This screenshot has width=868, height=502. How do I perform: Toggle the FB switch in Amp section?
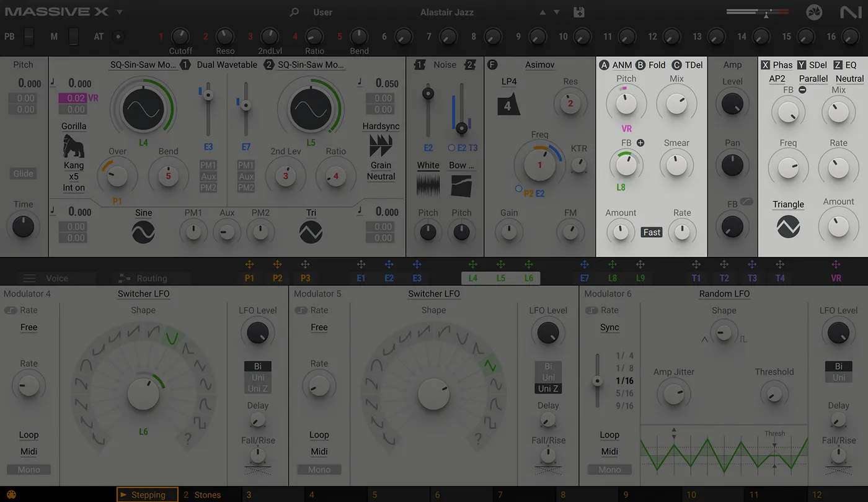tap(746, 201)
